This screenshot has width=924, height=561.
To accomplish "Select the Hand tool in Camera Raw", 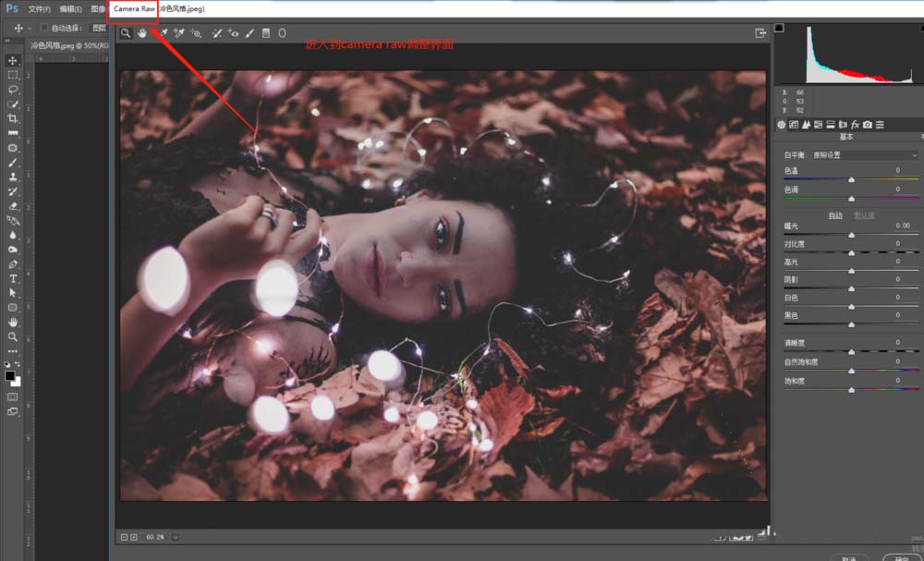I will pyautogui.click(x=141, y=33).
